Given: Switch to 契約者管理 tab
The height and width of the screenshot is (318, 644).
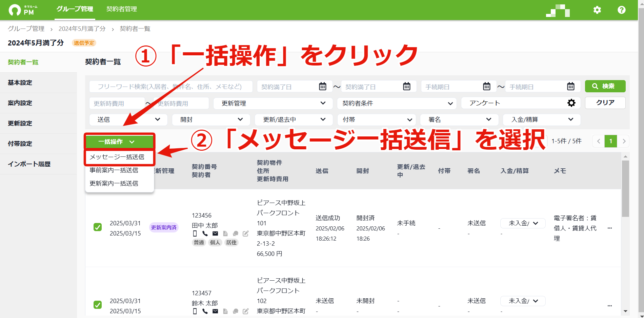Looking at the screenshot, I should pos(122,9).
